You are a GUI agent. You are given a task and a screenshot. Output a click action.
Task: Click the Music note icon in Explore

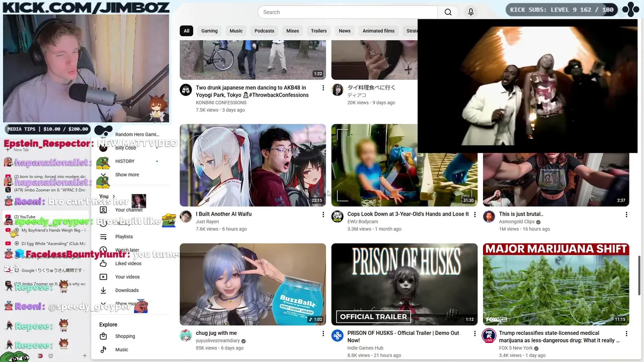(x=103, y=349)
